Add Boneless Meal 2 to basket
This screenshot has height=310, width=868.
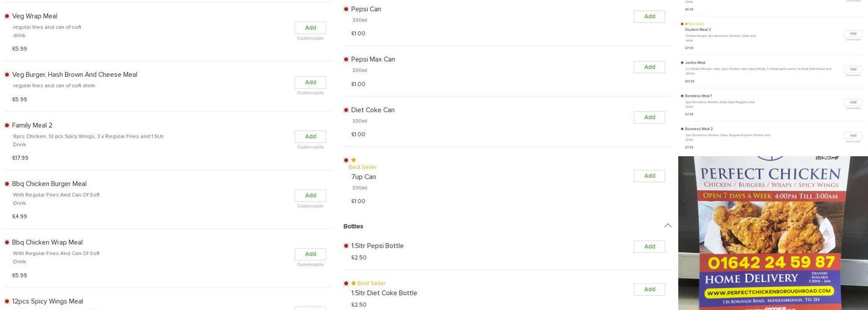click(852, 135)
